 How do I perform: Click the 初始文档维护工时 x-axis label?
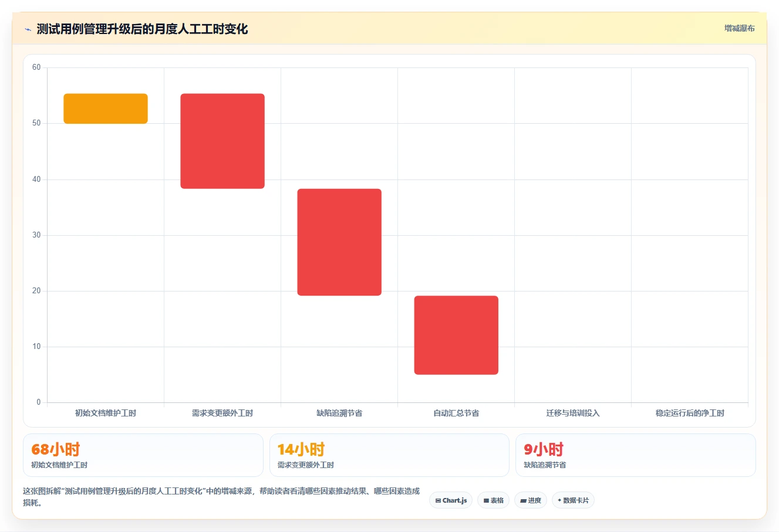pyautogui.click(x=106, y=413)
